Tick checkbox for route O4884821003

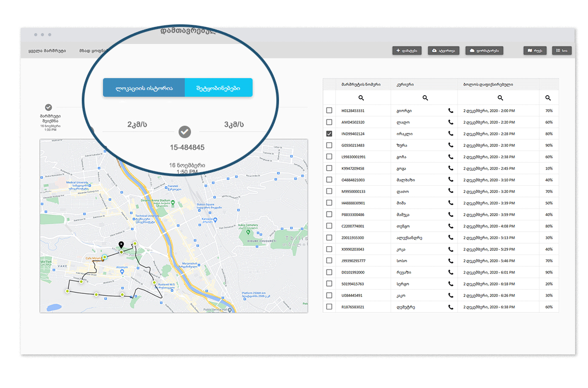tap(329, 180)
